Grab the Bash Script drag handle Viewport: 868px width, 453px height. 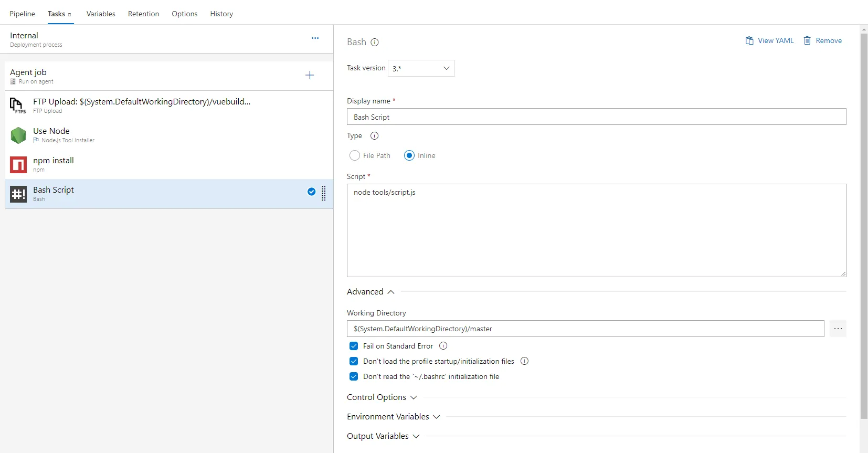(x=324, y=194)
